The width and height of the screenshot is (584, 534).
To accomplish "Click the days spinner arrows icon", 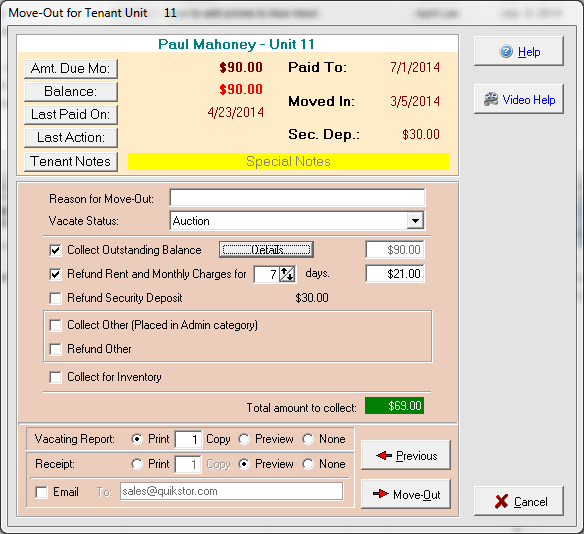I will [x=287, y=274].
